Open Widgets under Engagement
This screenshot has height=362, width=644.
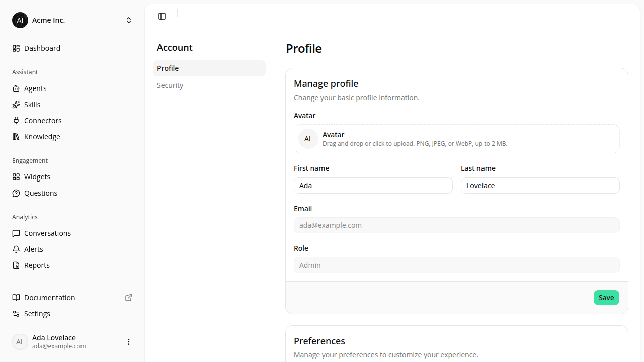[x=72, y=177]
